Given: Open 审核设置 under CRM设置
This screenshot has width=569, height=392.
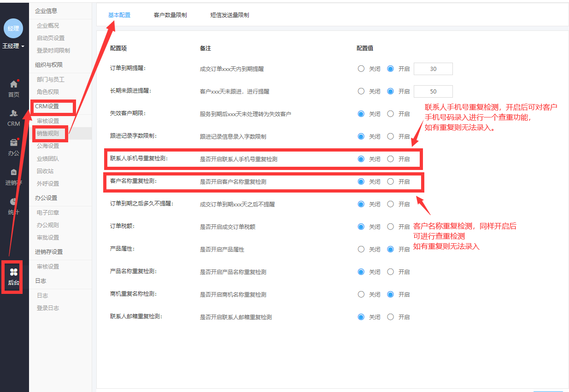Looking at the screenshot, I should (48, 121).
